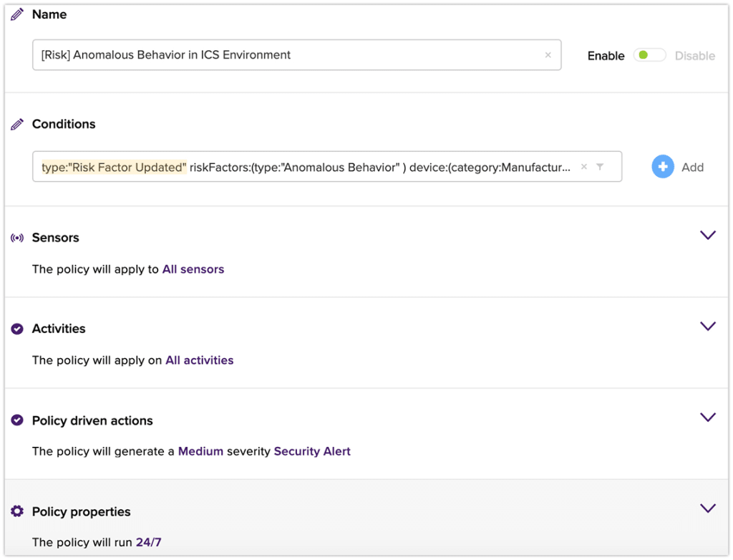The width and height of the screenshot is (733, 560).
Task: Expand the Sensors section chevron
Action: pyautogui.click(x=708, y=235)
